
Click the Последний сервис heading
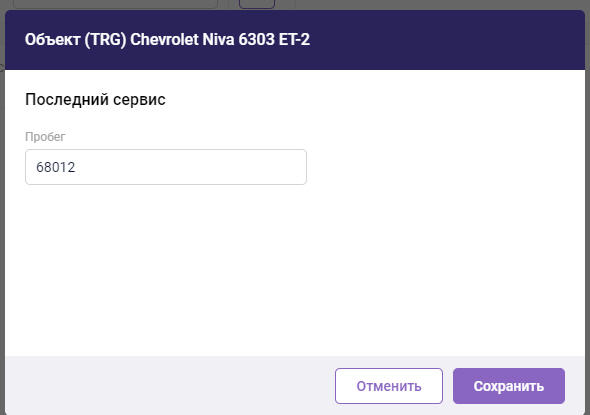coord(95,100)
